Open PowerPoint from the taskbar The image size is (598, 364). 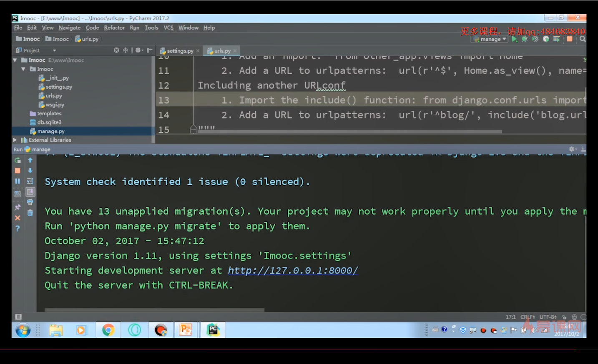[186, 330]
